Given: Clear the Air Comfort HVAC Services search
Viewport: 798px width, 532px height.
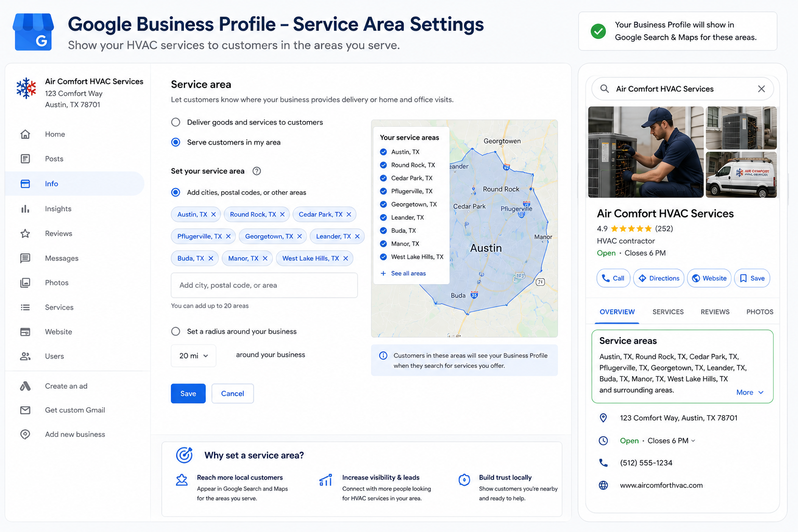Looking at the screenshot, I should tap(761, 89).
